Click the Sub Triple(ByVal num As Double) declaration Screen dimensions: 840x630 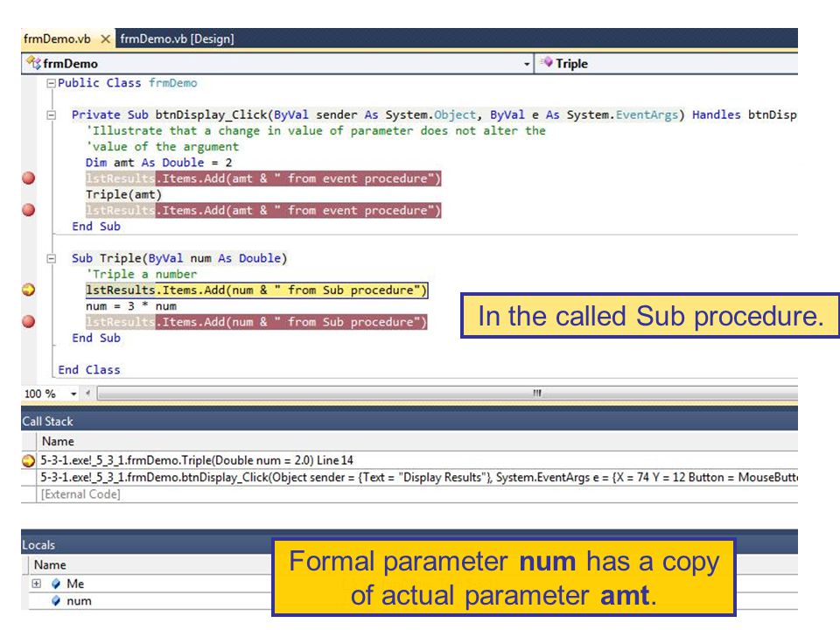point(179,259)
